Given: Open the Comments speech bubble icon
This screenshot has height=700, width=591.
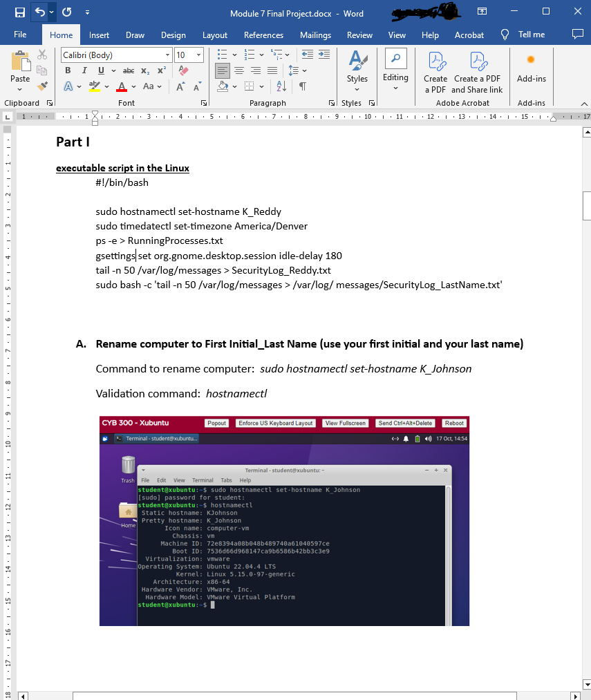Looking at the screenshot, I should click(x=578, y=34).
